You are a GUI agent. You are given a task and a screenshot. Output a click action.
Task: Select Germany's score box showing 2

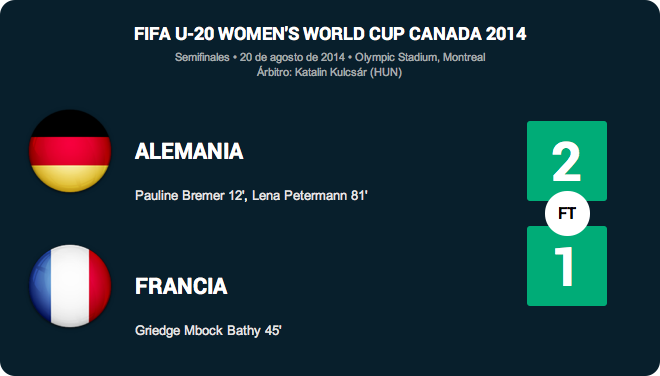(567, 161)
